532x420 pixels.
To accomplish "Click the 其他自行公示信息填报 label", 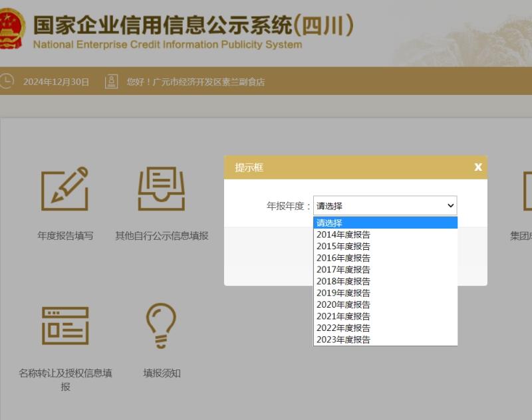I will point(162,236).
